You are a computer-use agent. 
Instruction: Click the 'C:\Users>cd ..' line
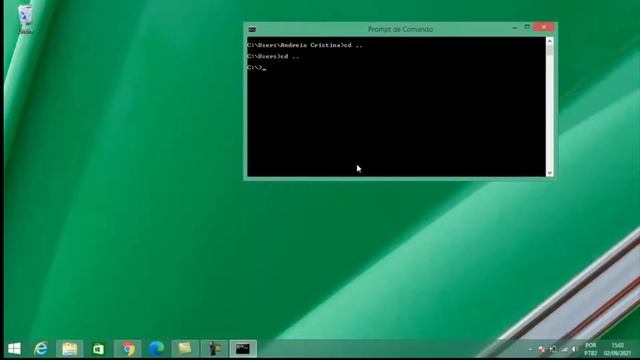(x=273, y=56)
